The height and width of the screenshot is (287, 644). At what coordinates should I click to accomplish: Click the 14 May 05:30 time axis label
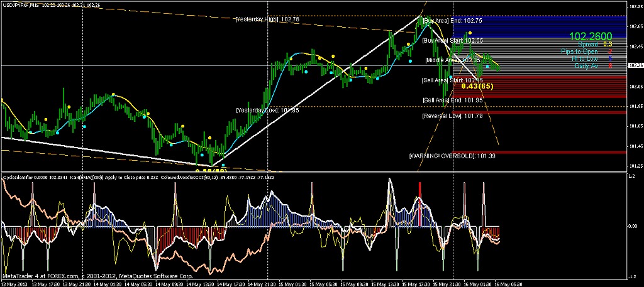click(x=138, y=284)
